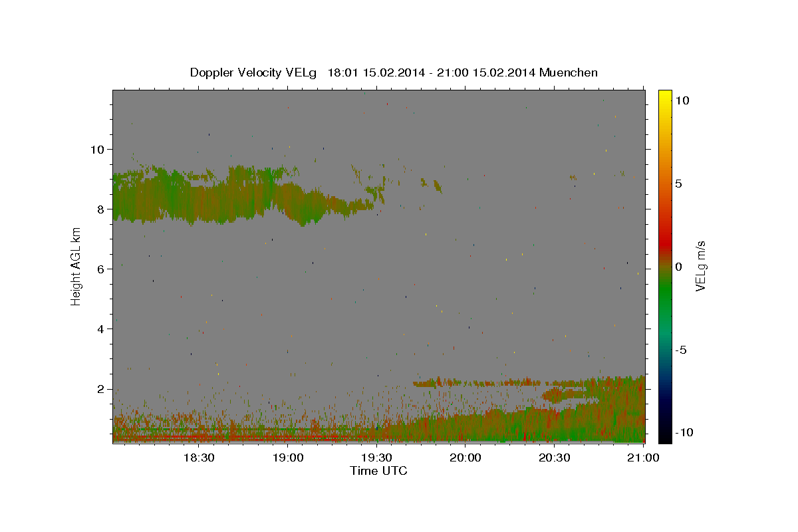Click the 19:30 time tick label
The height and width of the screenshot is (532, 798).
(376, 458)
